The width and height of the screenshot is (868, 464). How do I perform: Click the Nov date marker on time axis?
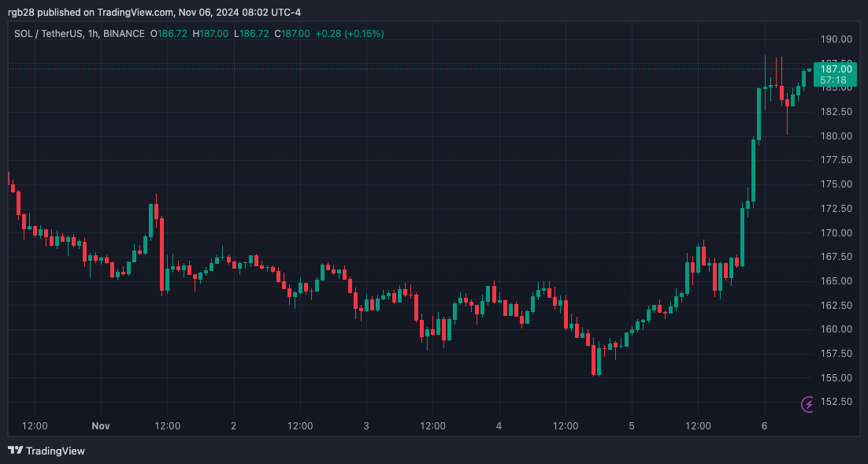101,426
